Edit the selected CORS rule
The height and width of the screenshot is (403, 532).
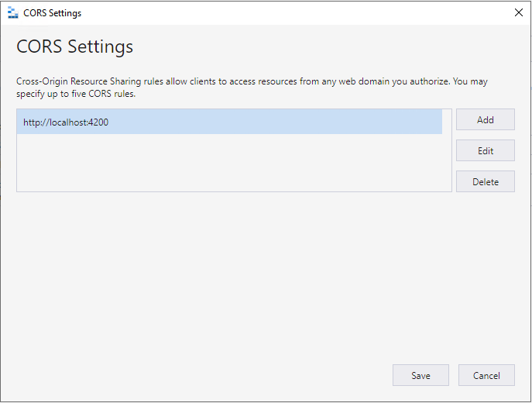point(486,151)
